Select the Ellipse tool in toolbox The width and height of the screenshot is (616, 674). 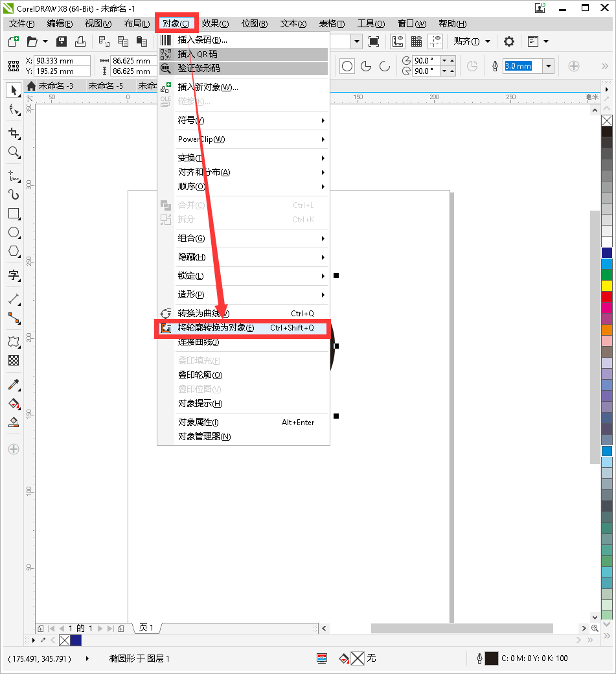(x=14, y=233)
